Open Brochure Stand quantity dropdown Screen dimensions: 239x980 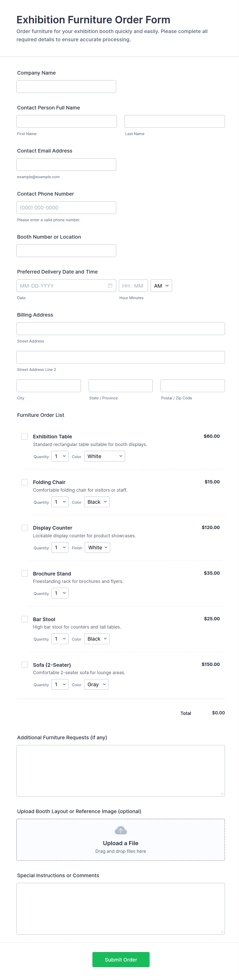[x=60, y=593]
